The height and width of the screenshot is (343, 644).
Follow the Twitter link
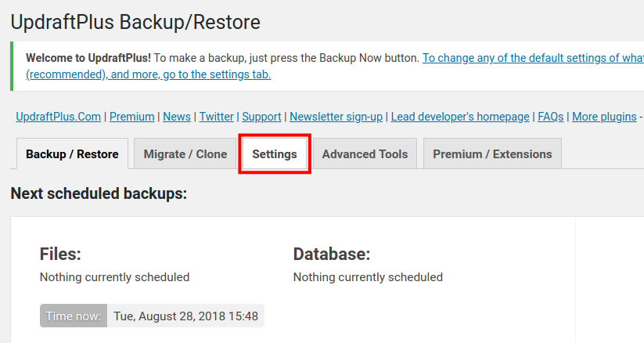pos(216,117)
